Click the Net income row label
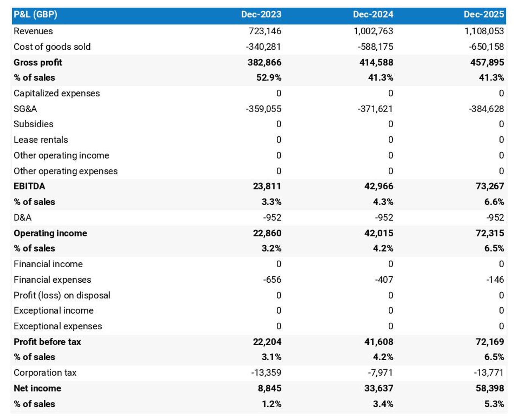514x420 pixels. tap(37, 388)
